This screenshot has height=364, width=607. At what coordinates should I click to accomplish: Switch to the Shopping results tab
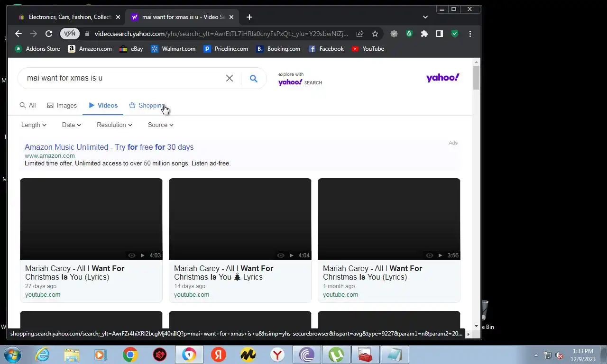tap(147, 105)
